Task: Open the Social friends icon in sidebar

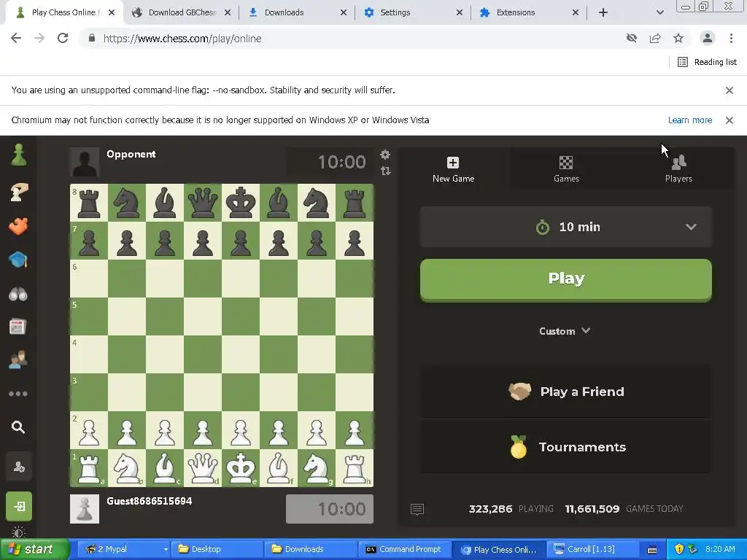Action: point(18,360)
